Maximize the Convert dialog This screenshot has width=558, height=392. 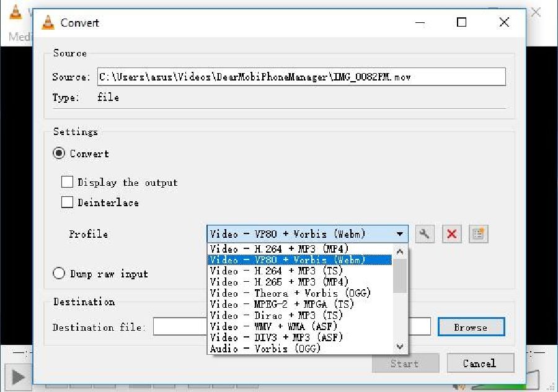461,22
